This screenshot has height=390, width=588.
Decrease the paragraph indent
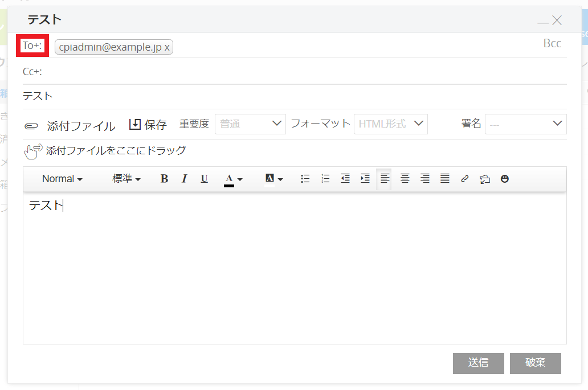[345, 179]
